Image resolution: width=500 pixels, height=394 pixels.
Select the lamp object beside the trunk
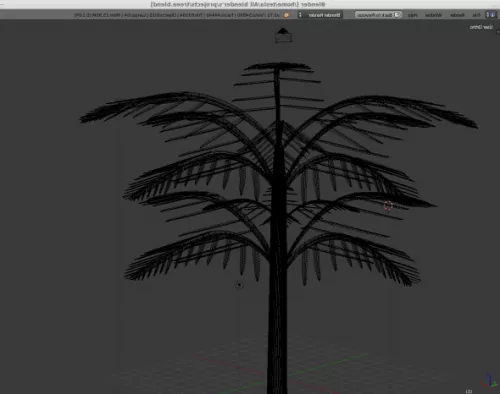239,285
